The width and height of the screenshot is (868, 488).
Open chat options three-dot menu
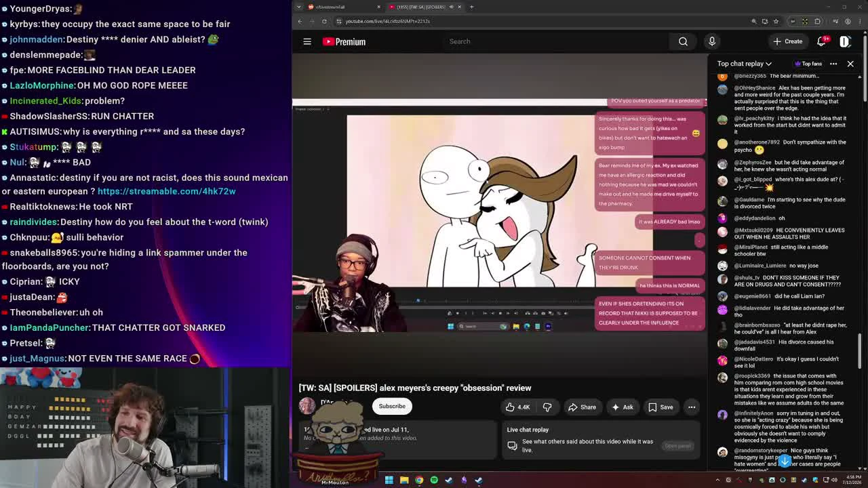tap(833, 64)
